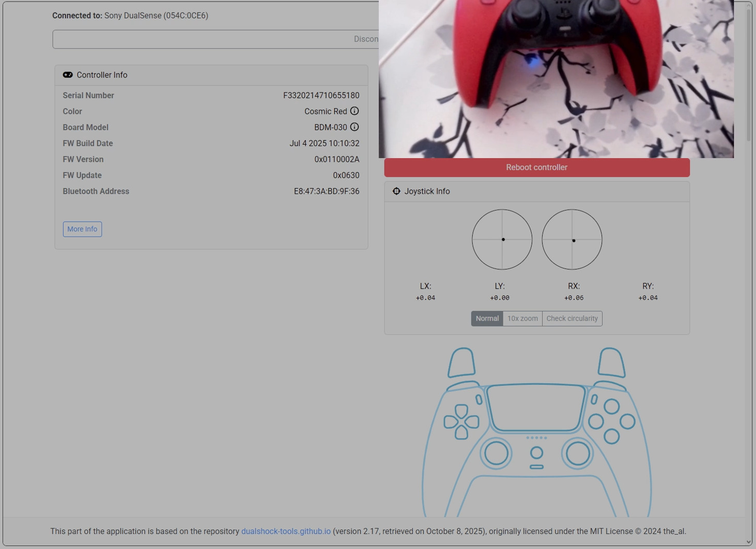This screenshot has width=756, height=549.
Task: Click the R2 trigger on controller diagram
Action: [611, 362]
